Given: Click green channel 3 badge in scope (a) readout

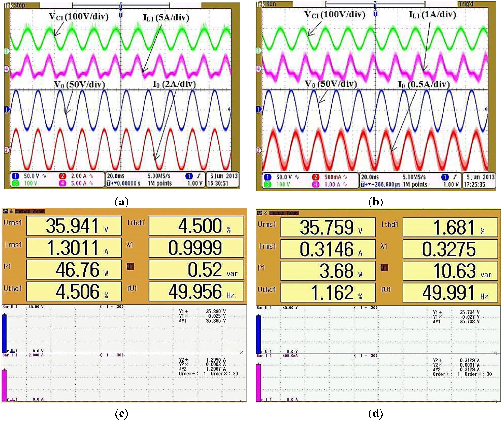Looking at the screenshot, I should click(15, 183).
